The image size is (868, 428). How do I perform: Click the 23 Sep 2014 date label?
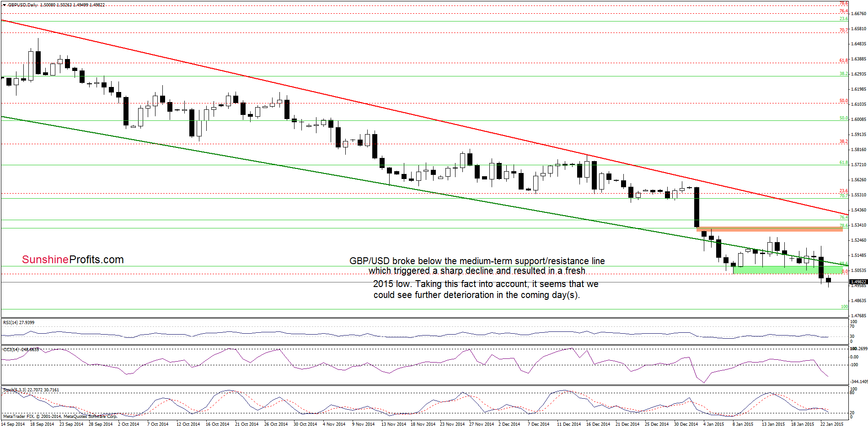(71, 424)
